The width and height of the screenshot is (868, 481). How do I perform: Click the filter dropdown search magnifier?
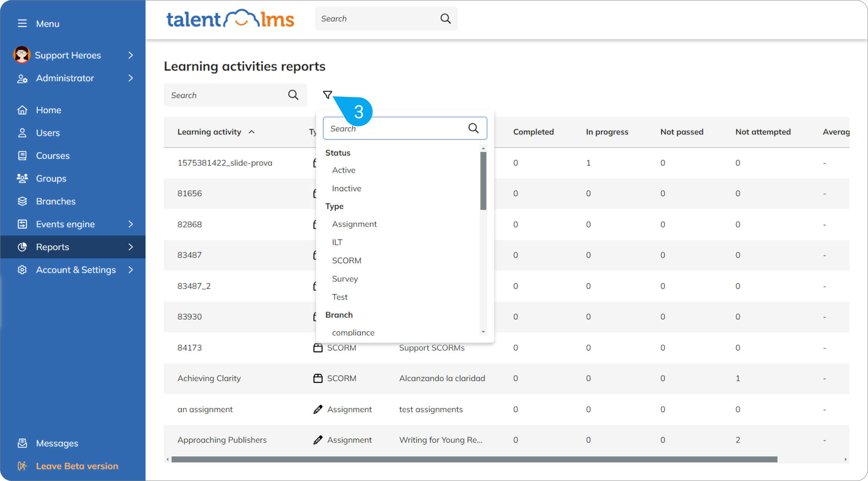(x=473, y=128)
